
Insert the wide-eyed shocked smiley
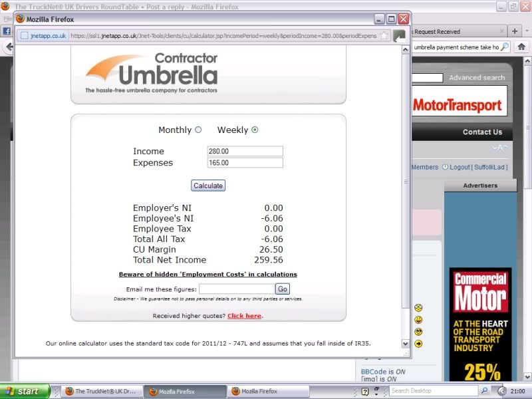[418, 308]
